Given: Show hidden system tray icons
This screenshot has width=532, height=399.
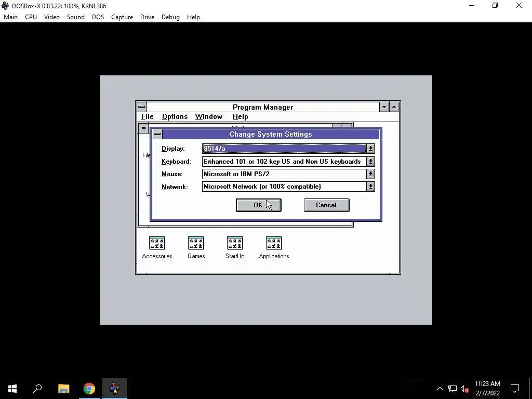Looking at the screenshot, I should pos(440,389).
